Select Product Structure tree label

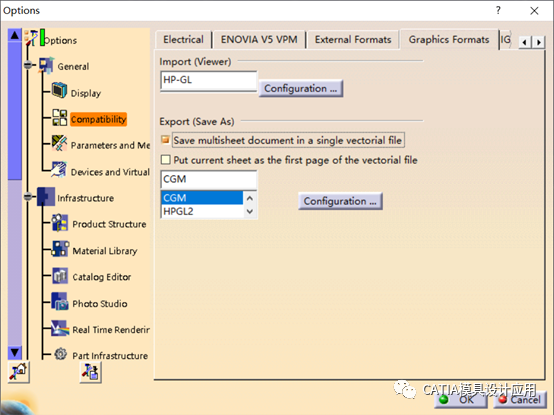coord(109,224)
